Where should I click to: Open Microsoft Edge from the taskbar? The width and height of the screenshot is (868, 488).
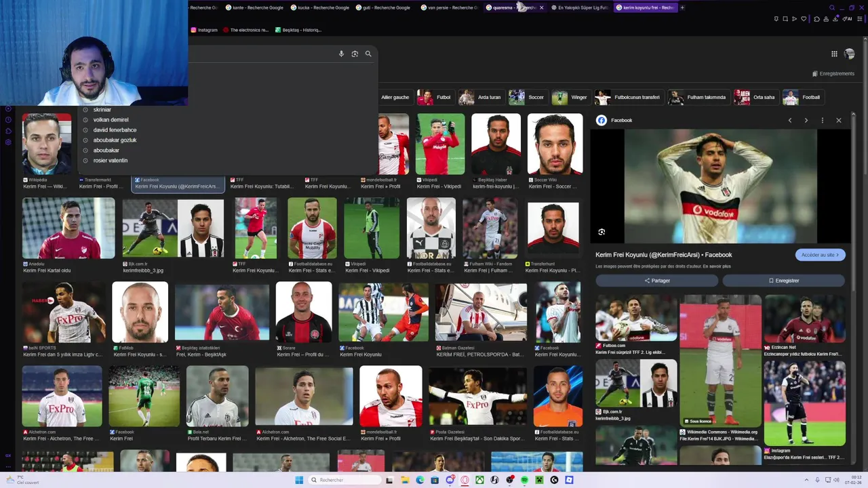420,480
